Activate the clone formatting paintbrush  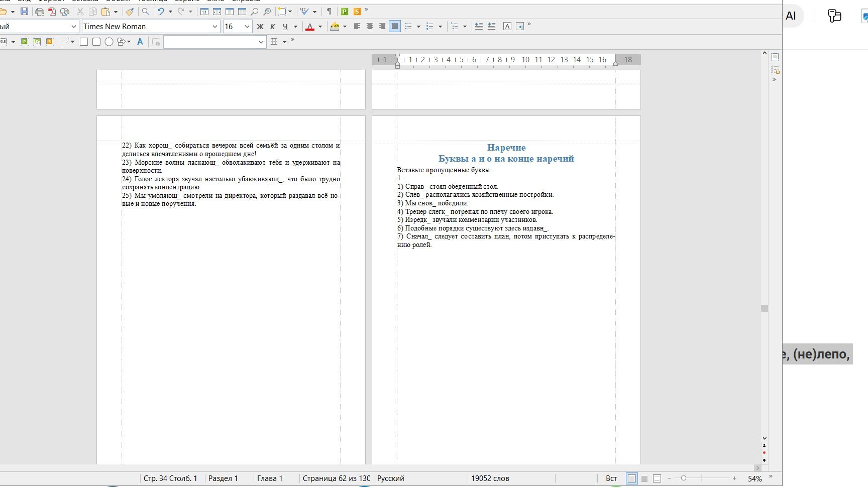coord(130,12)
